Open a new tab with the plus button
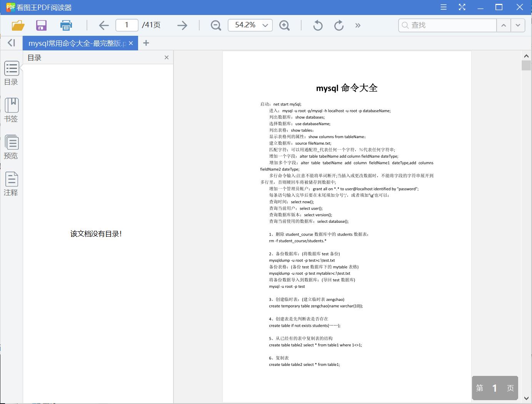 point(146,43)
